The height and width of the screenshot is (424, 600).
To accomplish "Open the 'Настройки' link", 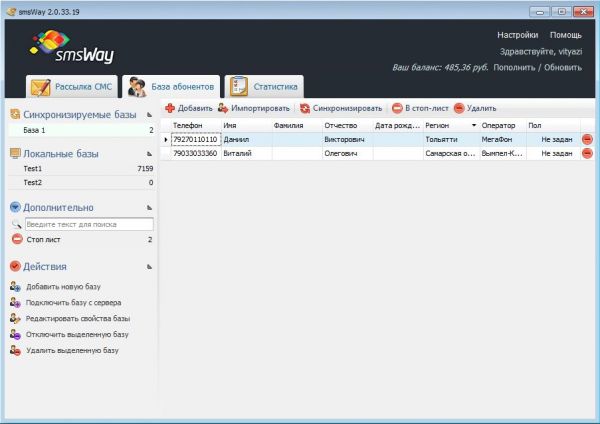I will tap(517, 35).
